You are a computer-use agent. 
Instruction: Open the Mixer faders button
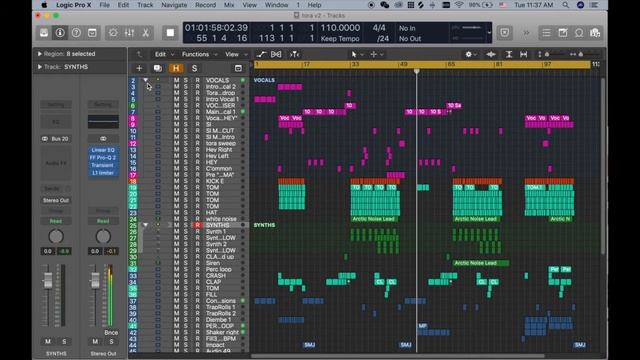[129, 33]
